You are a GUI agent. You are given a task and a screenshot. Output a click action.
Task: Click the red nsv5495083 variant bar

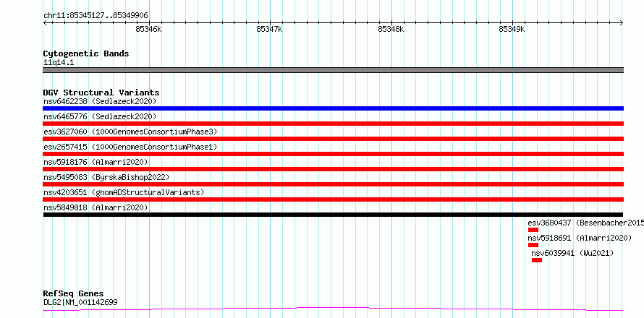333,184
